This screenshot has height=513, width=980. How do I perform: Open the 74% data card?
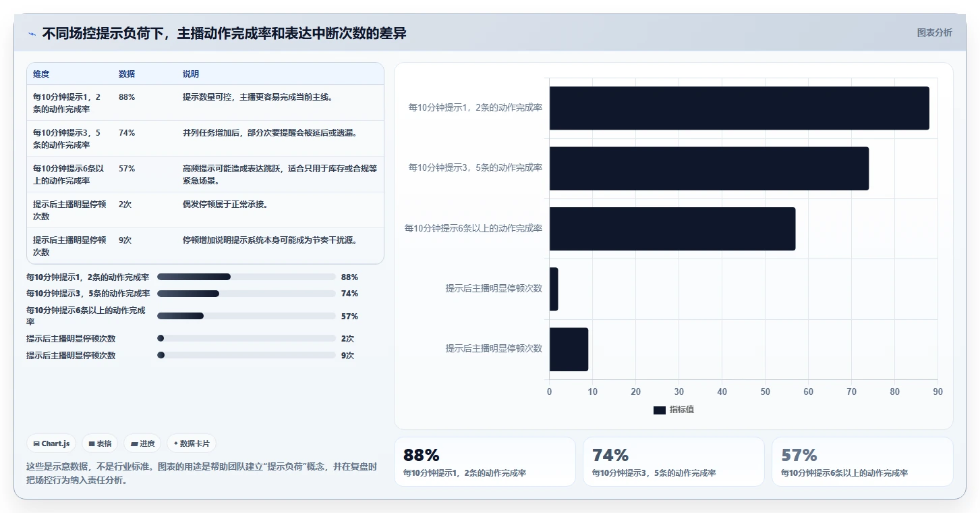pos(673,462)
